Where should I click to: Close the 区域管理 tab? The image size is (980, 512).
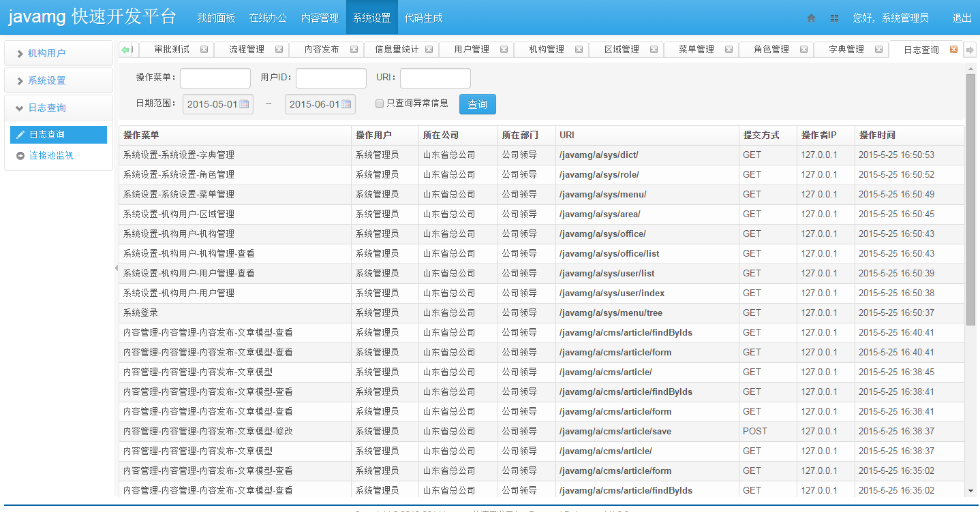coord(654,49)
